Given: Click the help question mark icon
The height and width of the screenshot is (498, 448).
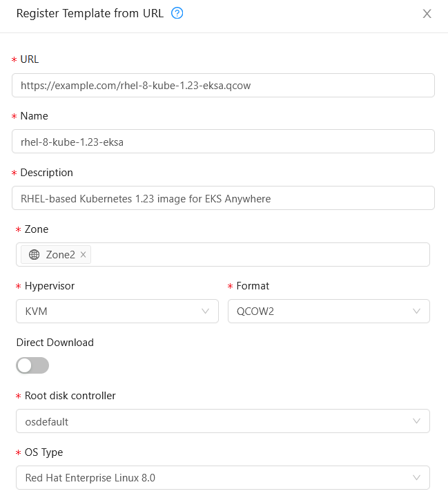Looking at the screenshot, I should pyautogui.click(x=177, y=13).
